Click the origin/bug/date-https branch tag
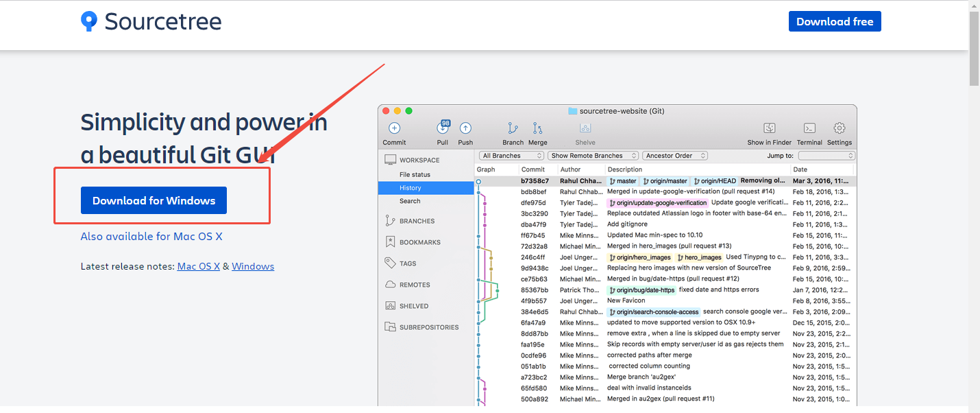Screen dimensions: 980x413 (x=641, y=290)
